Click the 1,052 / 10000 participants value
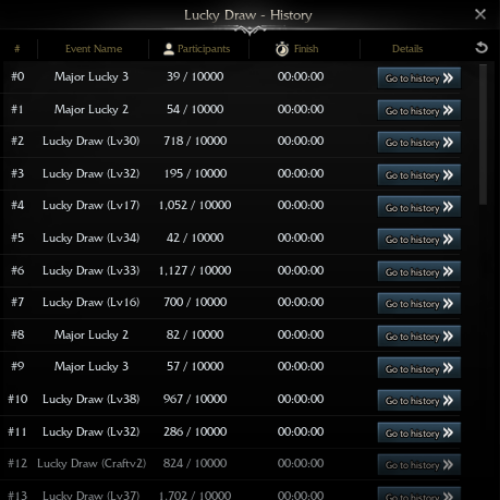Image resolution: width=500 pixels, height=500 pixels. [195, 205]
